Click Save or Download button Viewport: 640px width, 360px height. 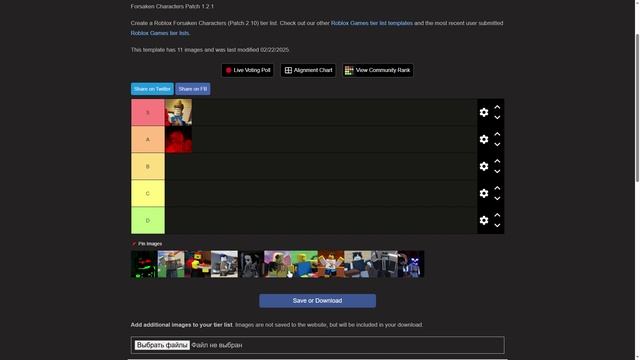point(317,301)
